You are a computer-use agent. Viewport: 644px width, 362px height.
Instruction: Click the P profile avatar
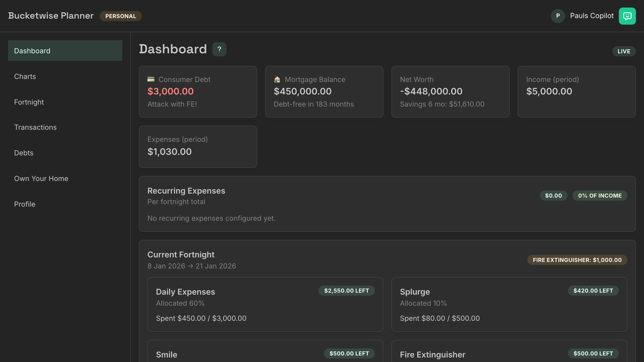(558, 16)
